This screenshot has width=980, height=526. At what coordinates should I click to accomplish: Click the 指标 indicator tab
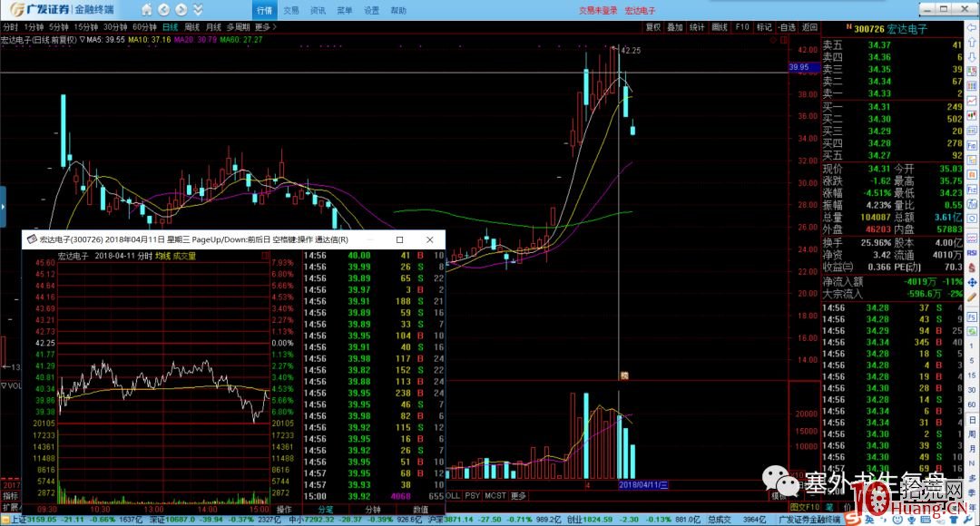[11, 496]
